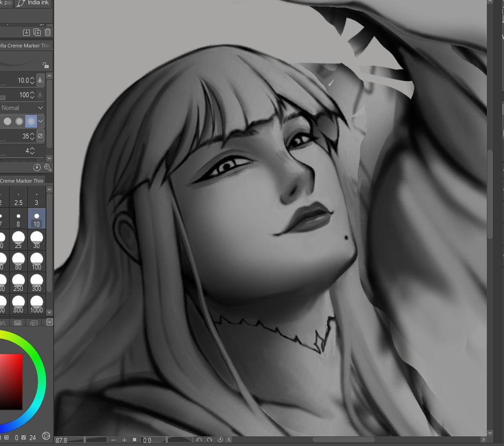Open sub tool detail wrench icon
This screenshot has width=504, height=446.
47,167
